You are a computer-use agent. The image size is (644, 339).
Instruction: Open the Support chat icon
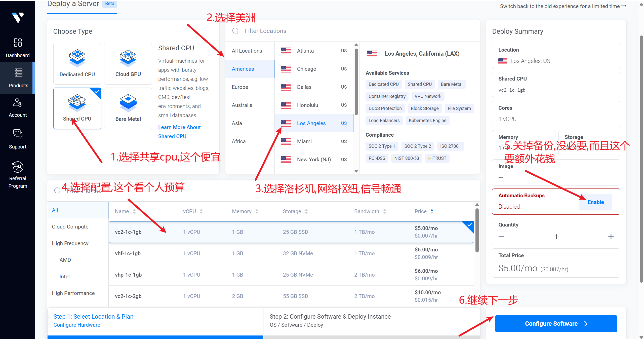pos(18,134)
